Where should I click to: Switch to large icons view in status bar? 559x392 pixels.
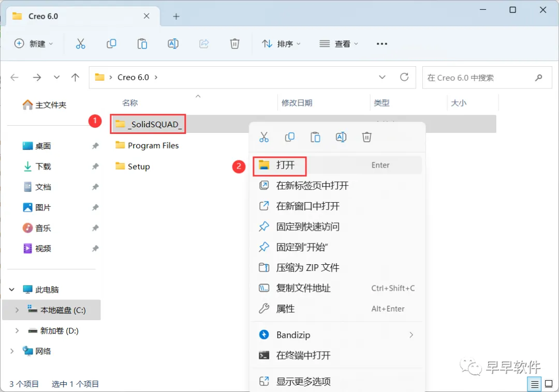(x=549, y=384)
